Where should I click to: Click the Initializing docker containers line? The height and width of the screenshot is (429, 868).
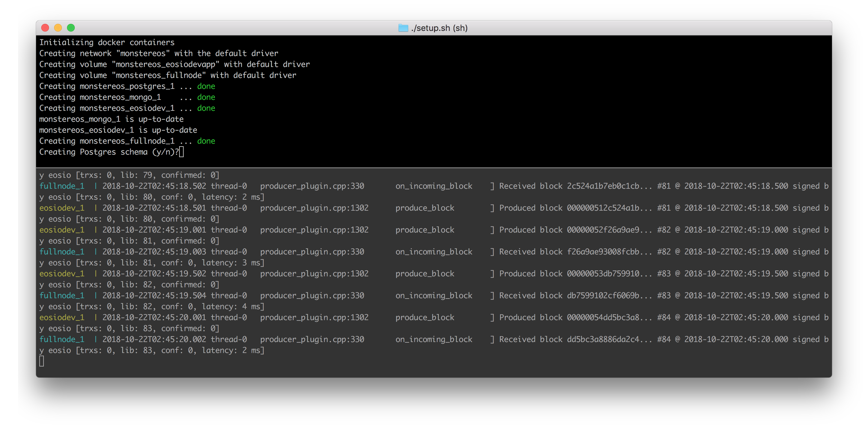pos(107,43)
